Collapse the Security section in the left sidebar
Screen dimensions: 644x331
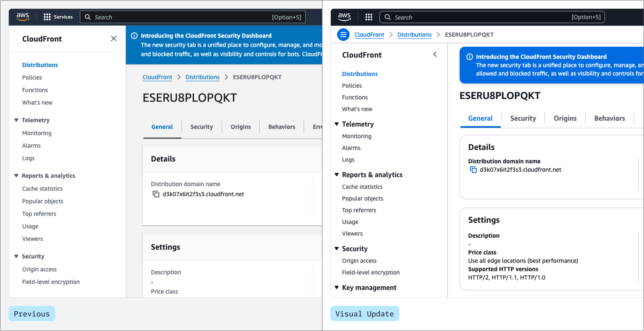17,256
